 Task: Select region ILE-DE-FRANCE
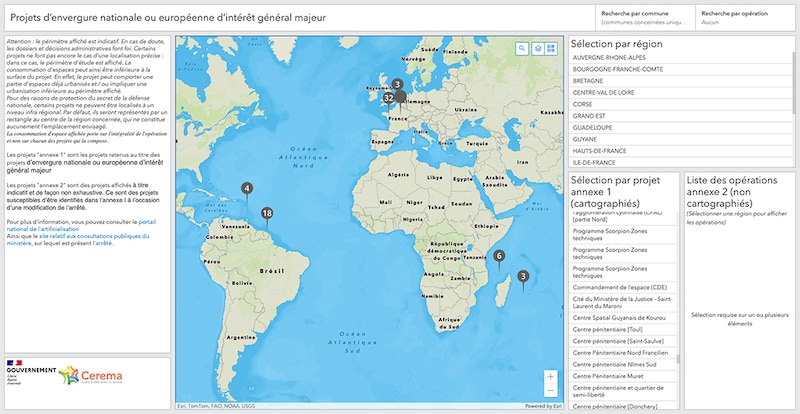coord(680,163)
